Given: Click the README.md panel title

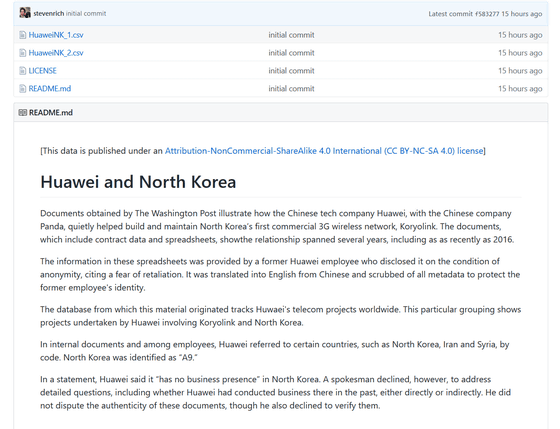Looking at the screenshot, I should [51, 113].
